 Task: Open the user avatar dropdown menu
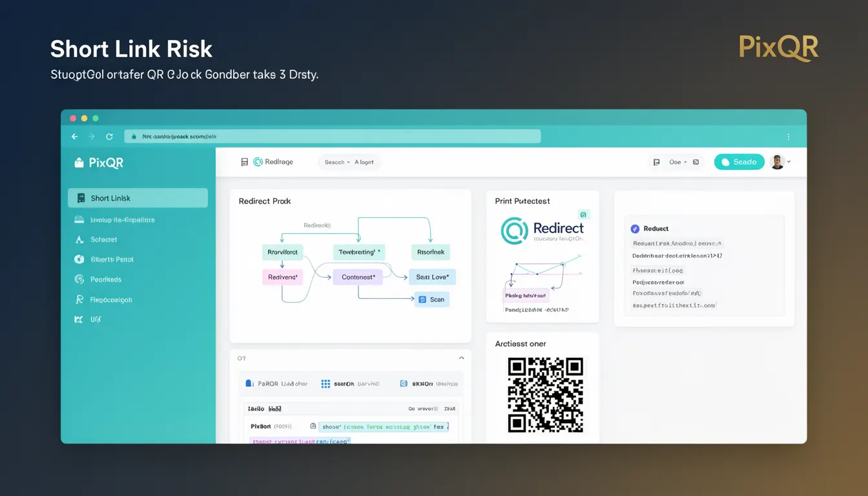tap(781, 162)
